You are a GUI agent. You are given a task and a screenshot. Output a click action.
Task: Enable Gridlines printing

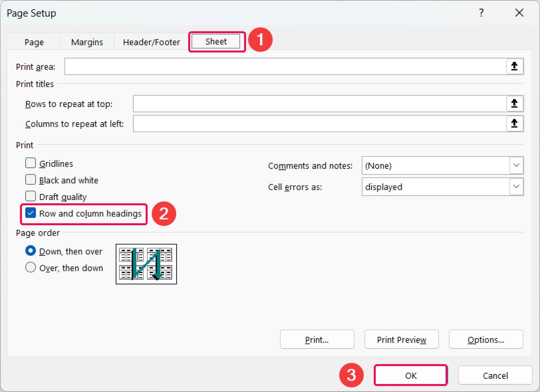click(31, 163)
